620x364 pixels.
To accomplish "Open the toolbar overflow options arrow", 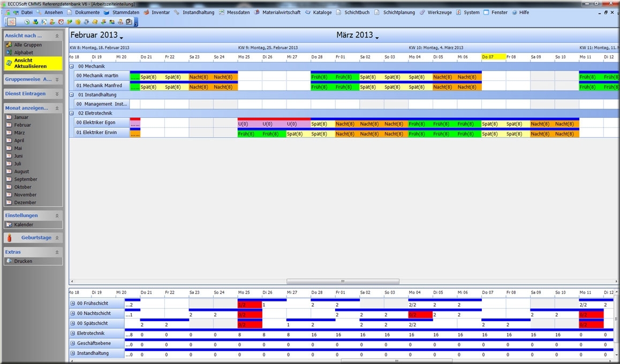I will (136, 22).
